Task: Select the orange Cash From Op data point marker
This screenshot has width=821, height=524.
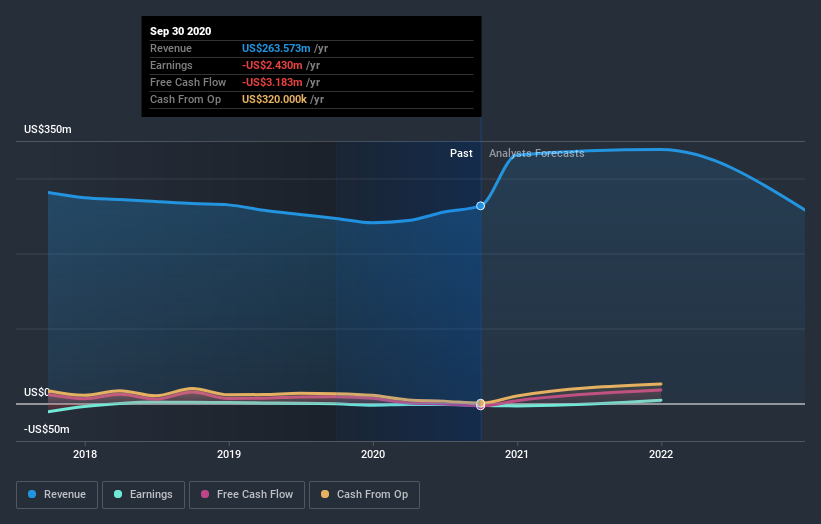Action: coord(480,403)
